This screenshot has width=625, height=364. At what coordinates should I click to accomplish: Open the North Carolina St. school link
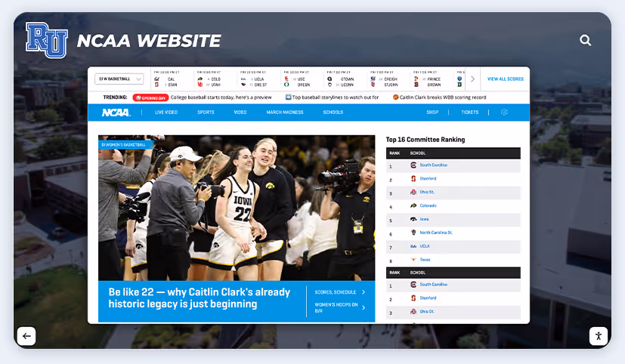pos(436,233)
